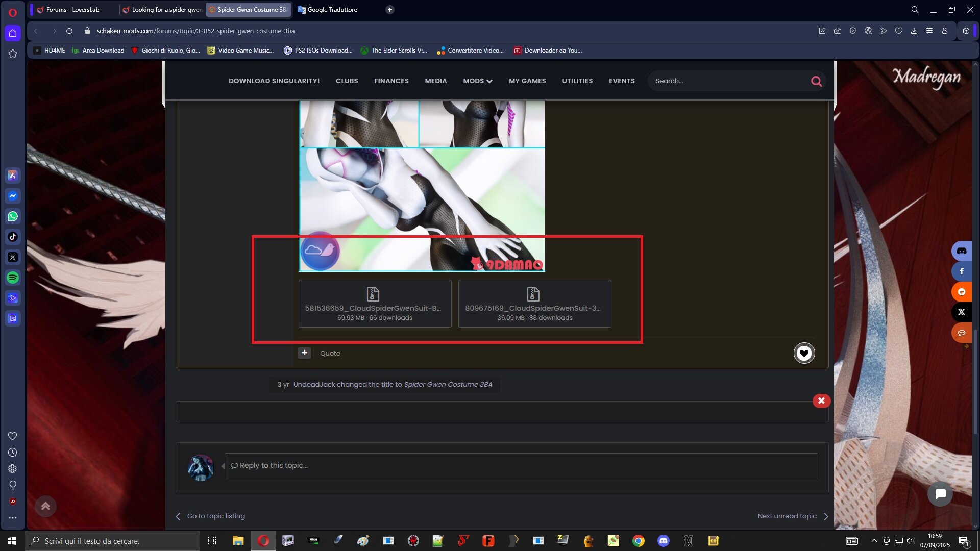
Task: Download 809675169_CloudSpiderGwenSuit-3 file
Action: (535, 304)
